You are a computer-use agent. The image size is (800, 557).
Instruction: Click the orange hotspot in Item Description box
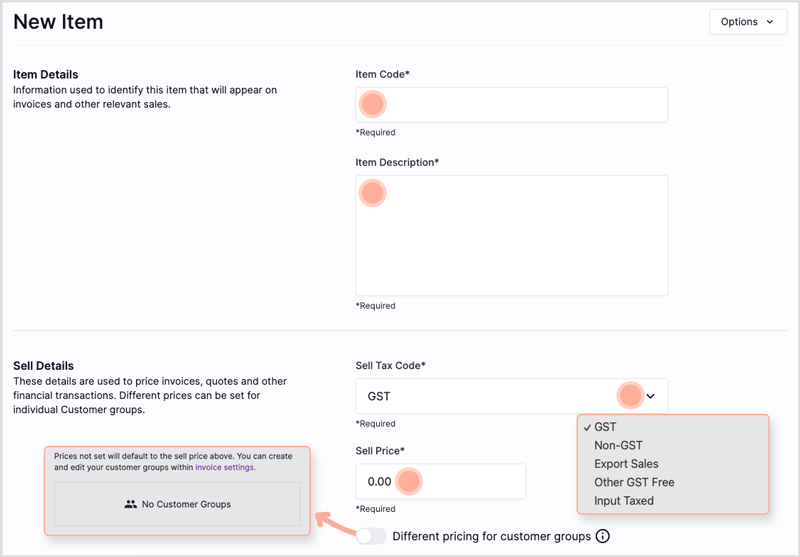click(372, 193)
